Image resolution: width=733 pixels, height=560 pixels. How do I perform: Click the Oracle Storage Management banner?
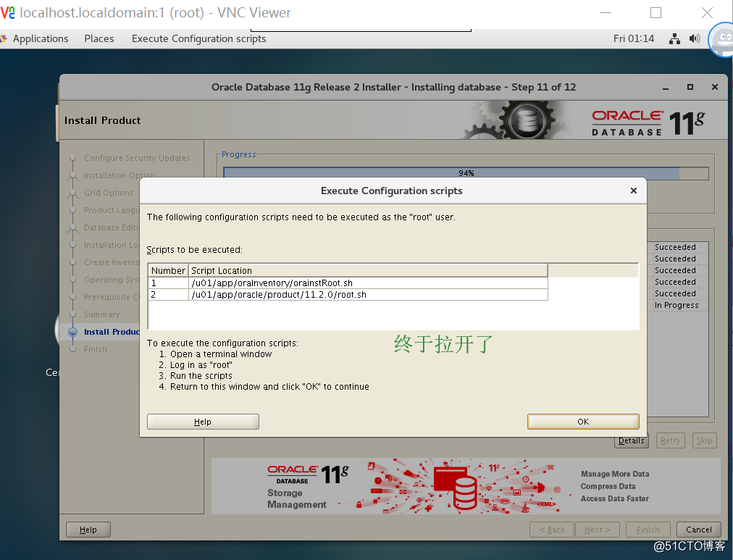(x=466, y=486)
